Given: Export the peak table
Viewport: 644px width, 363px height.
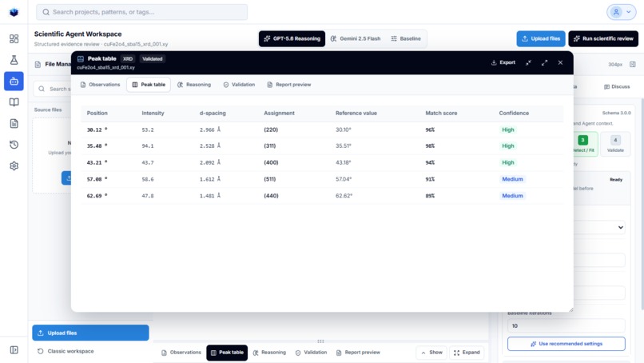Looking at the screenshot, I should click(503, 62).
